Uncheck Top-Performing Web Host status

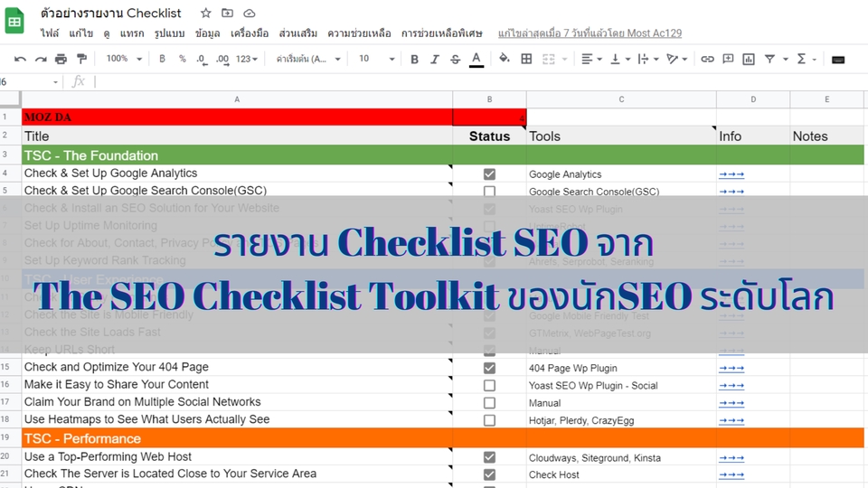(489, 457)
